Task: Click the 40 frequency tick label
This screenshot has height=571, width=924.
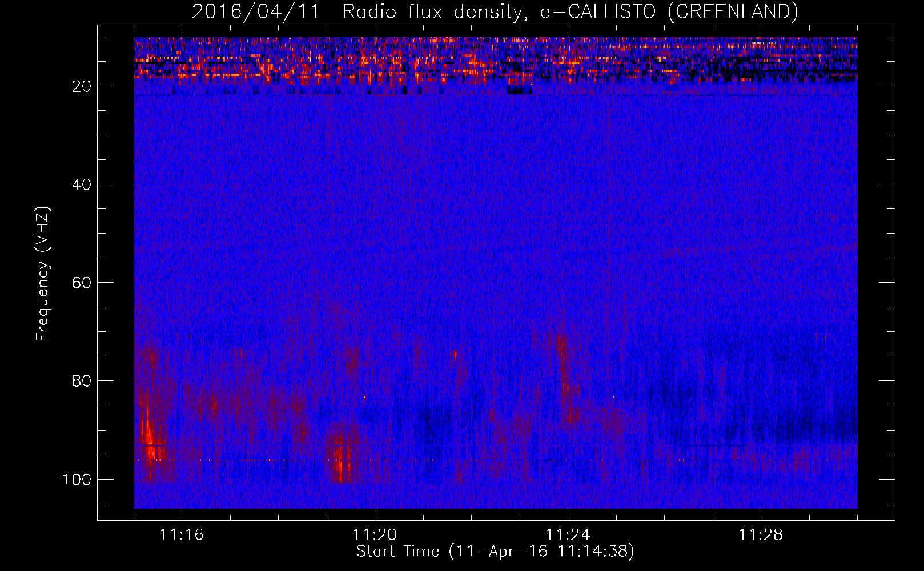Action: point(82,184)
